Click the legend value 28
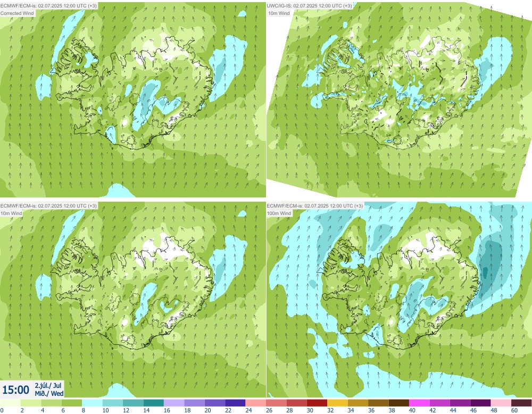Image resolution: width=532 pixels, height=414 pixels. pos(289,410)
